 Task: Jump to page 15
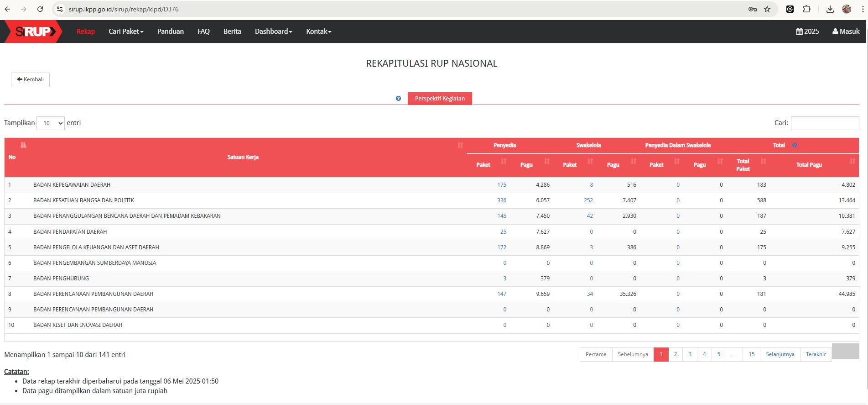coord(751,354)
